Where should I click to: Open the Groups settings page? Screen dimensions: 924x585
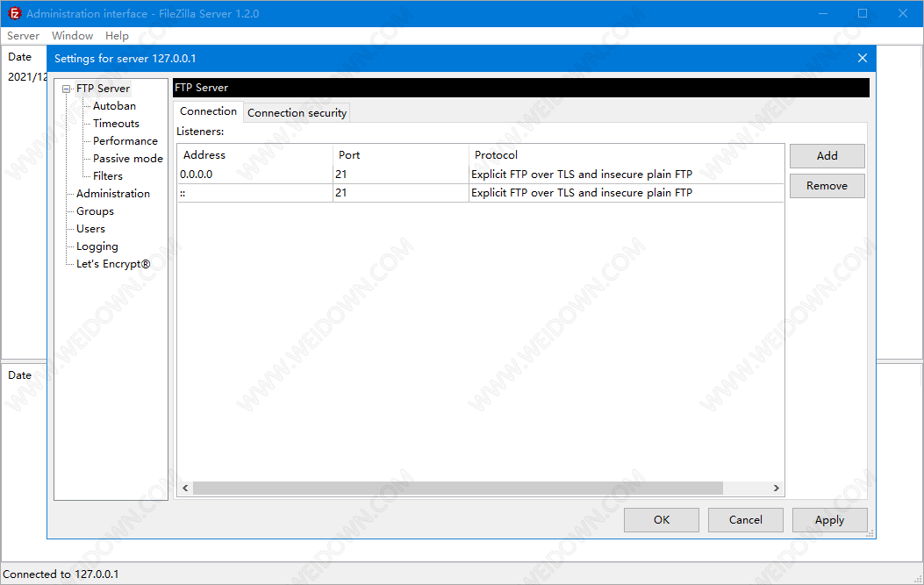[x=95, y=211]
